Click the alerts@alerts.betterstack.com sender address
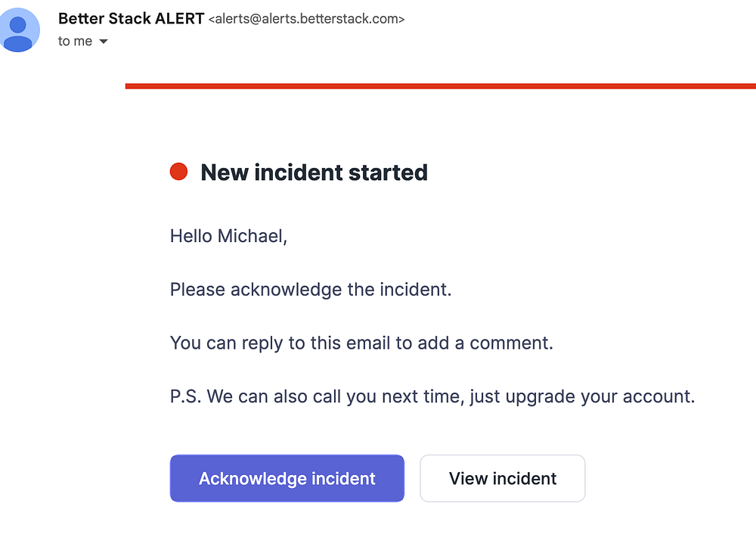This screenshot has height=559, width=756. [x=306, y=20]
